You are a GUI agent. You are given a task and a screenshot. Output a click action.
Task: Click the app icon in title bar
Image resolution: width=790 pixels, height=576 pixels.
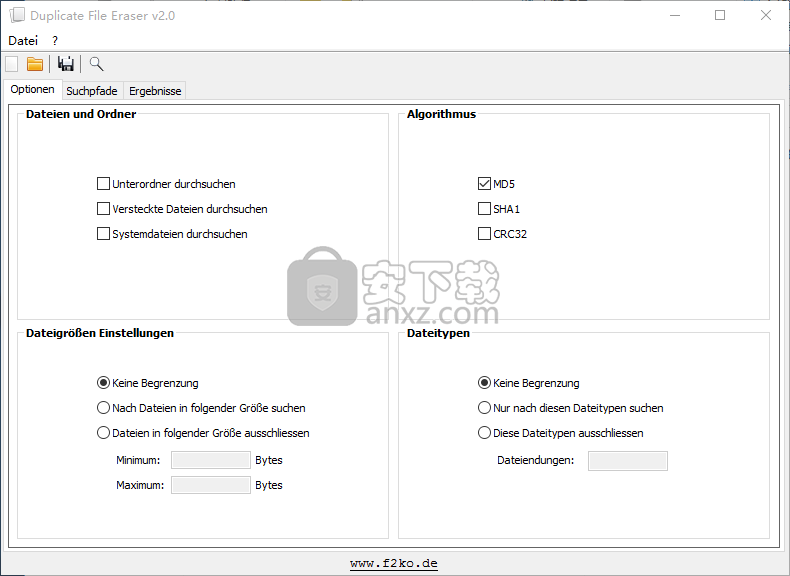coord(17,15)
